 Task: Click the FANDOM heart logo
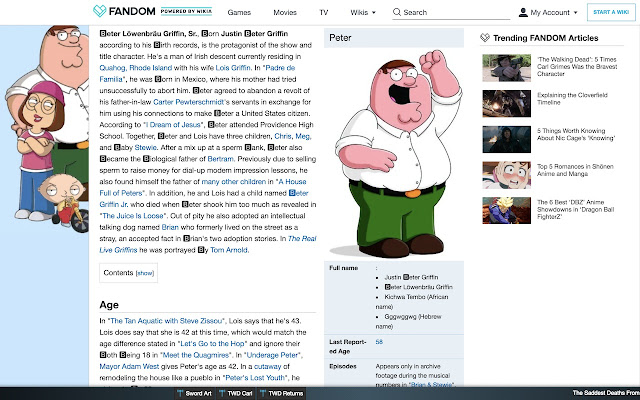[100, 11]
